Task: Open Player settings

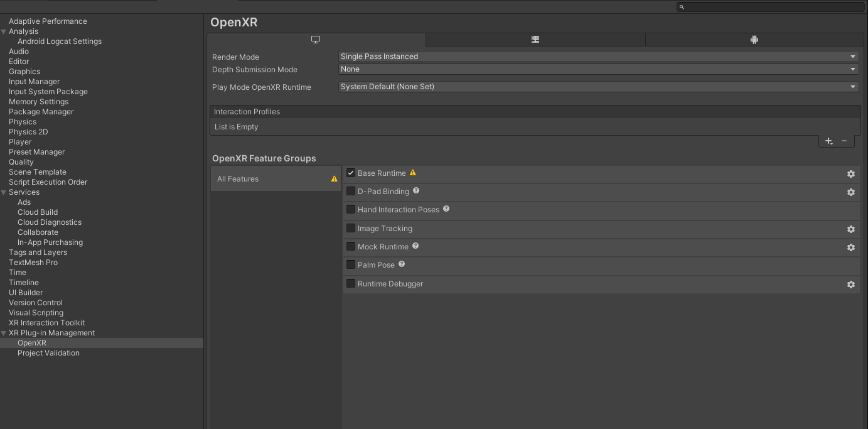Action: click(20, 142)
